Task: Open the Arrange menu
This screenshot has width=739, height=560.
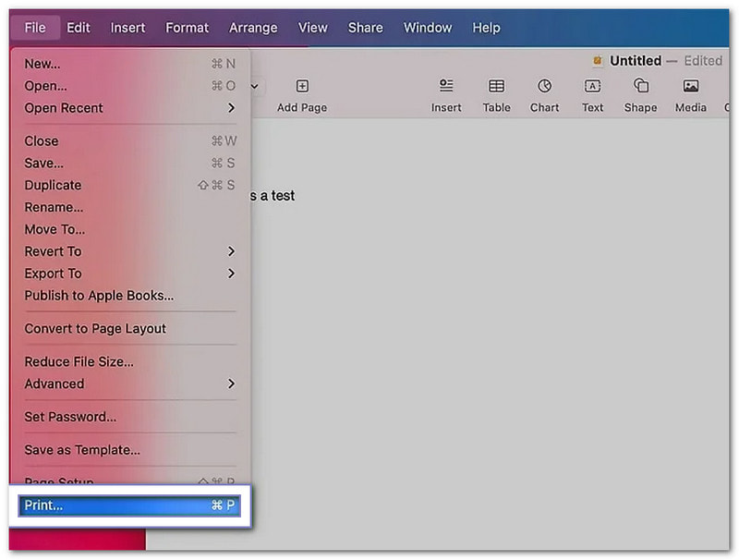Action: click(x=253, y=28)
